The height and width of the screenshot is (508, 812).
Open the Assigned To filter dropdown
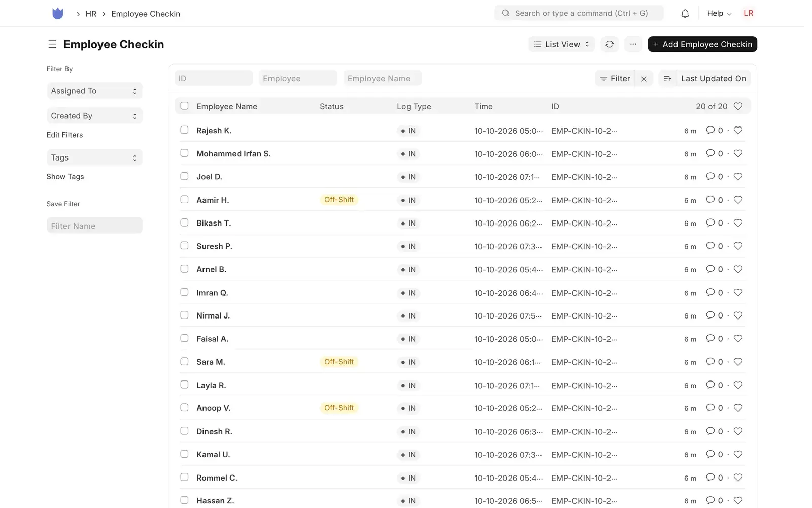click(94, 91)
